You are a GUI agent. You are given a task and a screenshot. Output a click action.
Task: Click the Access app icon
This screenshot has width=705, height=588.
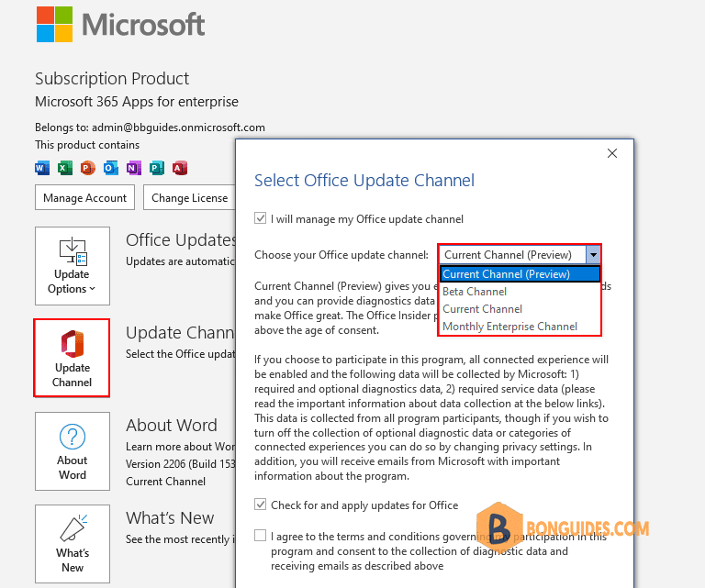180,169
